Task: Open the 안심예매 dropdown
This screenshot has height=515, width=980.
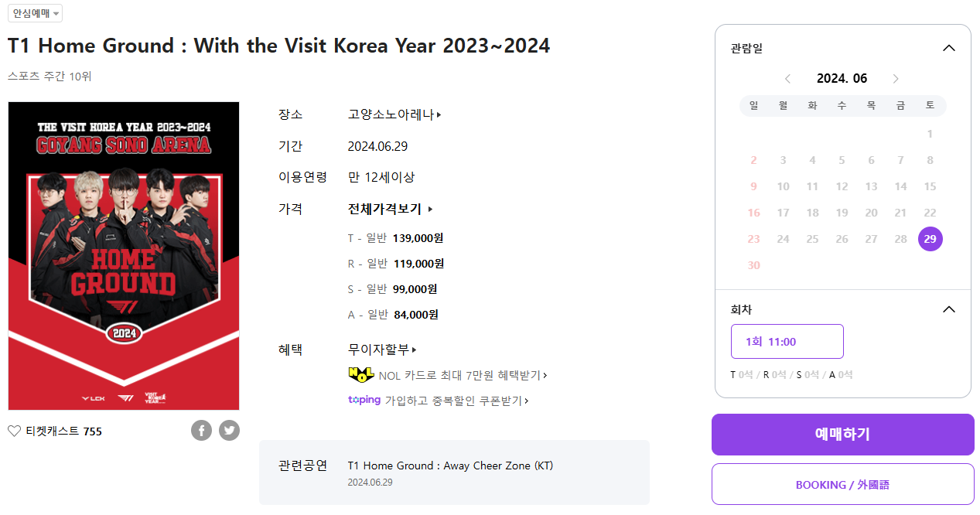Action: [x=36, y=13]
